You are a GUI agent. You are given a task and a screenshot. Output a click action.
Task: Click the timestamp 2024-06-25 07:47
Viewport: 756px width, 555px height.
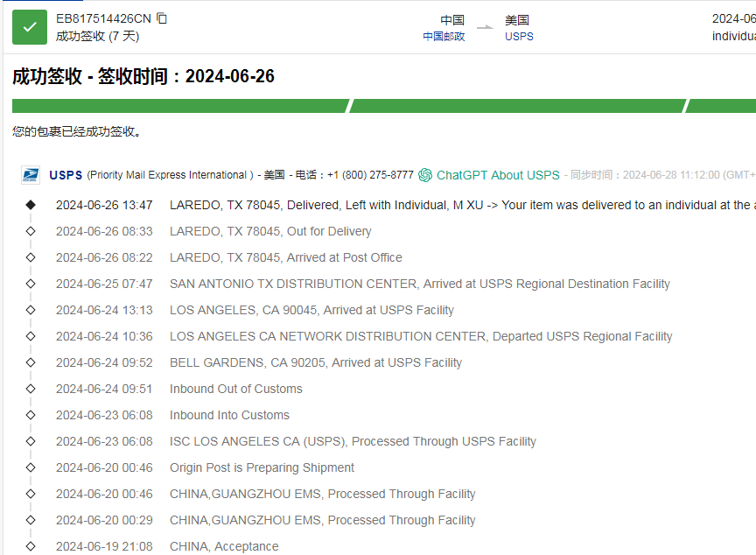pyautogui.click(x=104, y=284)
